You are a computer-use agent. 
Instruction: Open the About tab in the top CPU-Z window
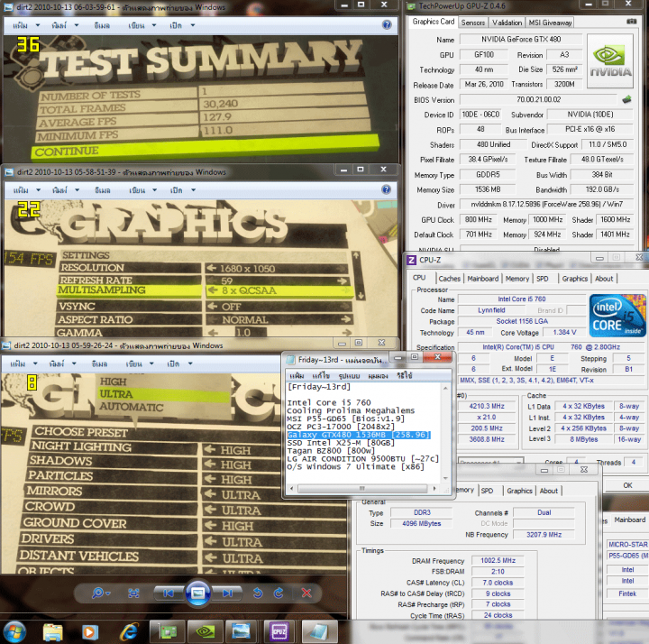point(604,279)
